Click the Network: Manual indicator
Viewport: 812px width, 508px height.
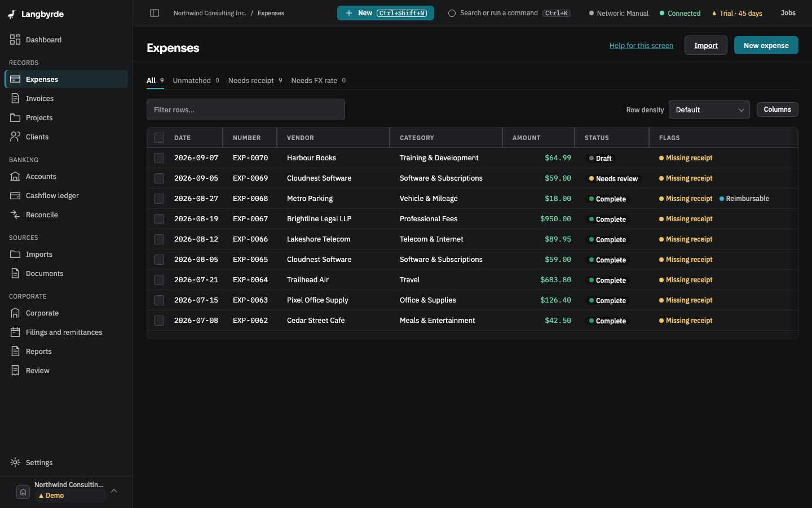coord(619,13)
